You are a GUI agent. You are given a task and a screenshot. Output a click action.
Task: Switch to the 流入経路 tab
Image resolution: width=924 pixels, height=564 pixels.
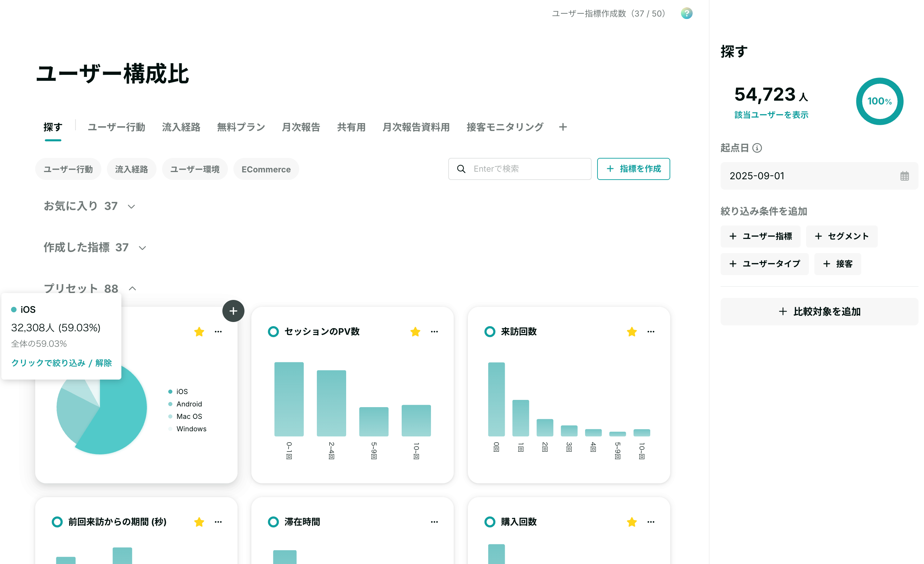point(181,127)
